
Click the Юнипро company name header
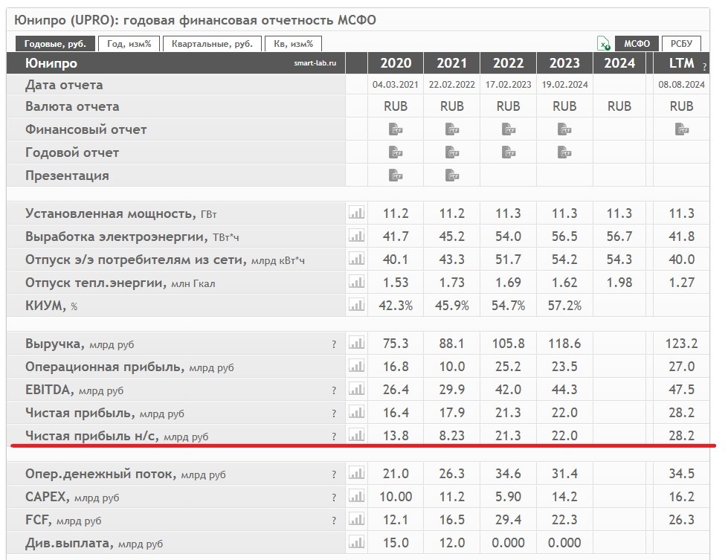[51, 63]
